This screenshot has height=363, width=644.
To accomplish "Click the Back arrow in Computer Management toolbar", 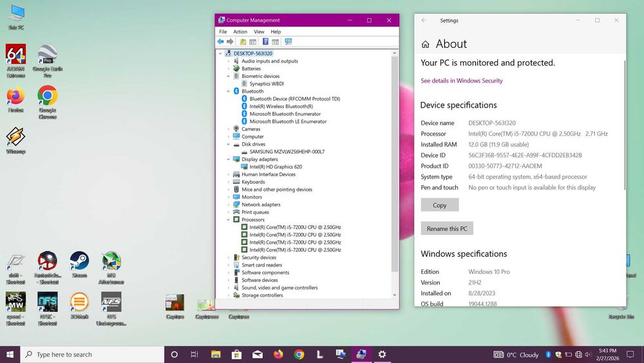I will point(220,41).
